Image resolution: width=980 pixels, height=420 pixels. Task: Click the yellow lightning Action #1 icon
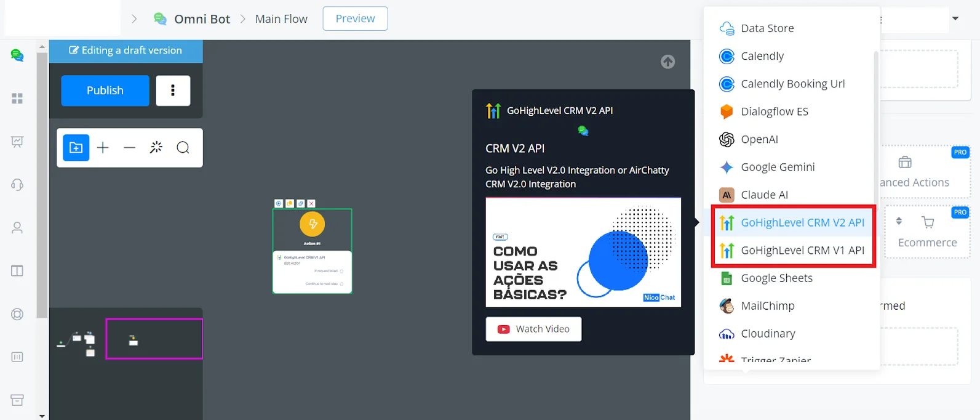pos(313,224)
